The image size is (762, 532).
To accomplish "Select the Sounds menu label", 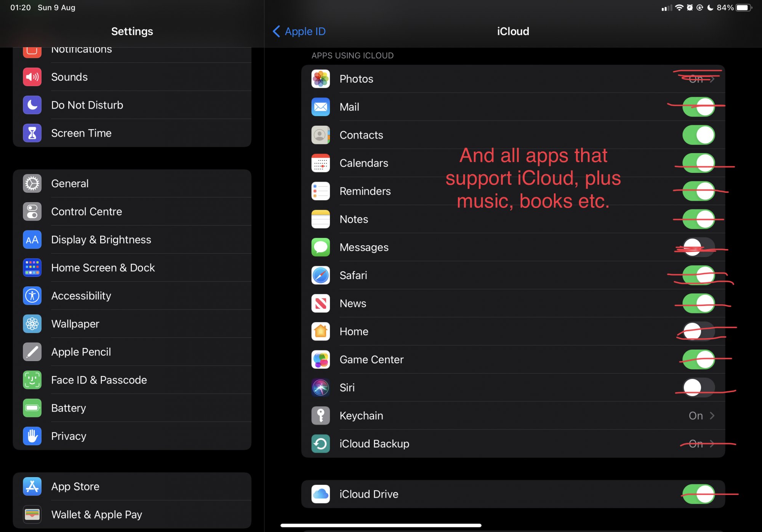I will (69, 77).
